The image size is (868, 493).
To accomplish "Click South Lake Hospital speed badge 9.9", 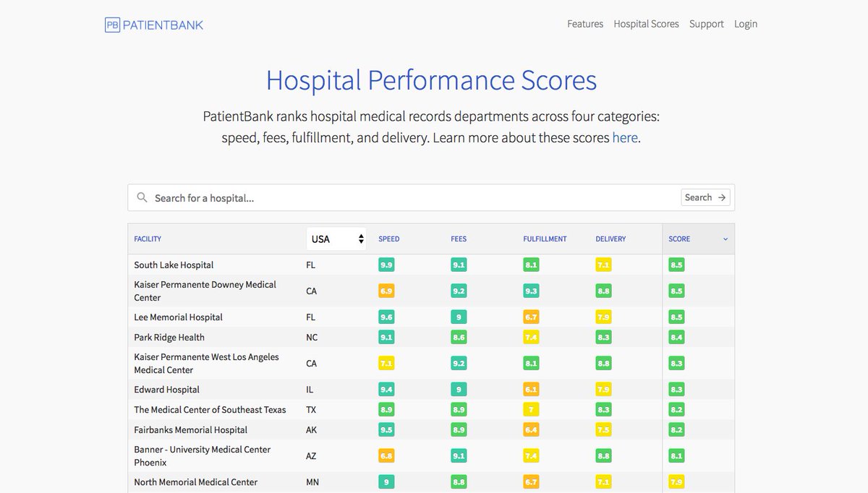I will [386, 265].
